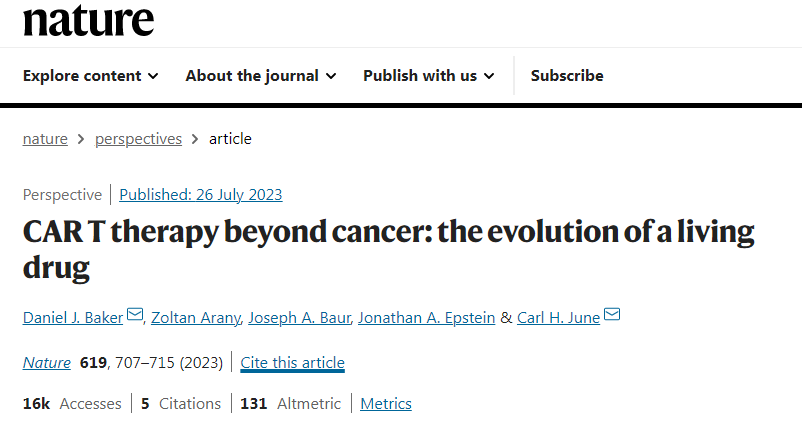The height and width of the screenshot is (443, 802).
Task: Open the Subscribe page
Action: (567, 76)
